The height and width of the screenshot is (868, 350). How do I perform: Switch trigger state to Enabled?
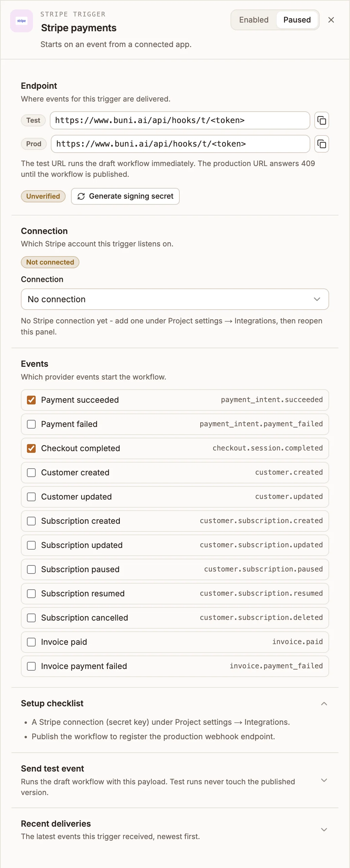[x=254, y=20]
